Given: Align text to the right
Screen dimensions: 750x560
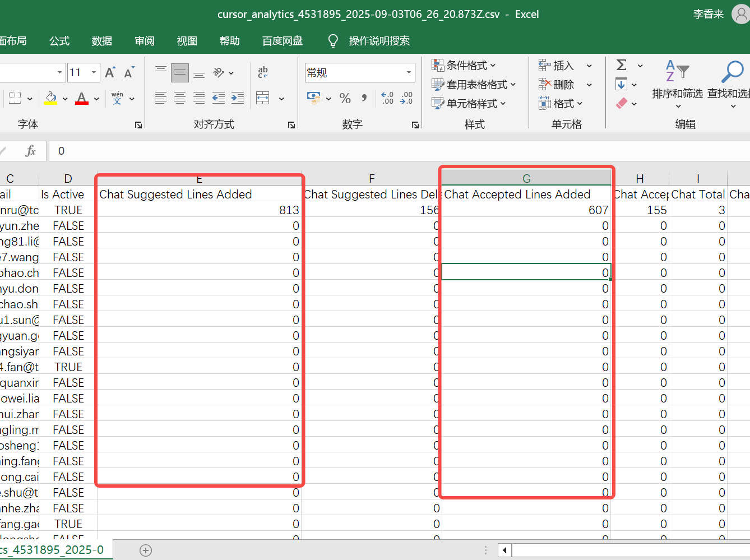Looking at the screenshot, I should [199, 98].
